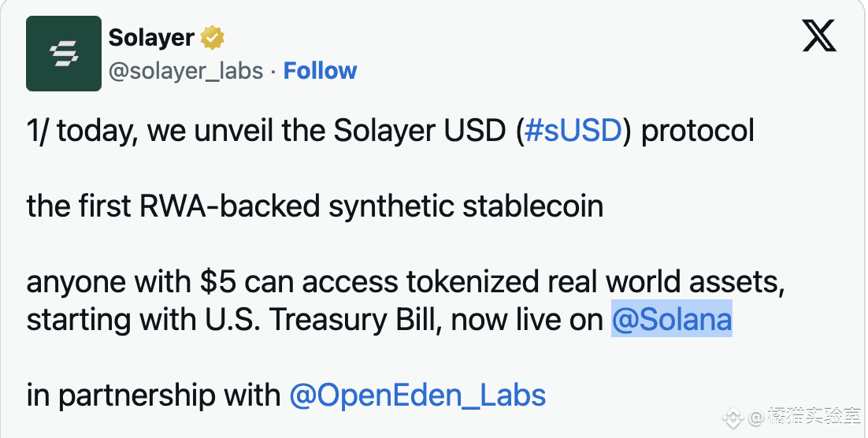Click the 橘猫实验室 watermark text

click(814, 418)
